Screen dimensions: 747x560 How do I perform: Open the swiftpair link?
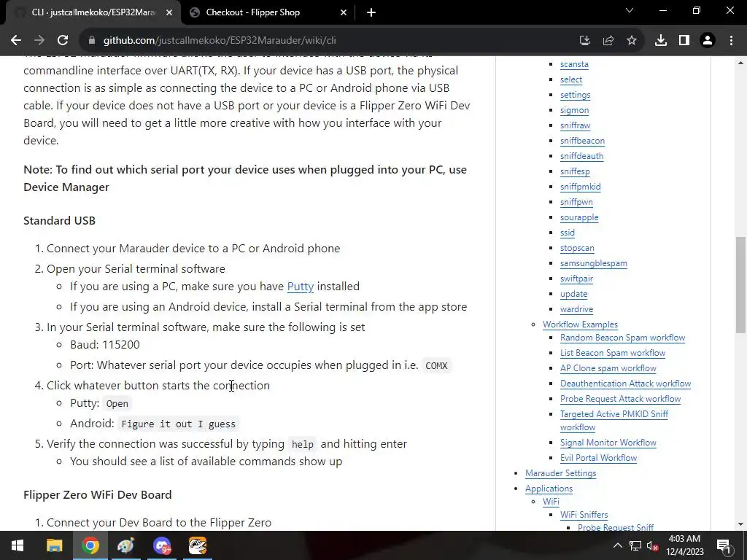[576, 278]
